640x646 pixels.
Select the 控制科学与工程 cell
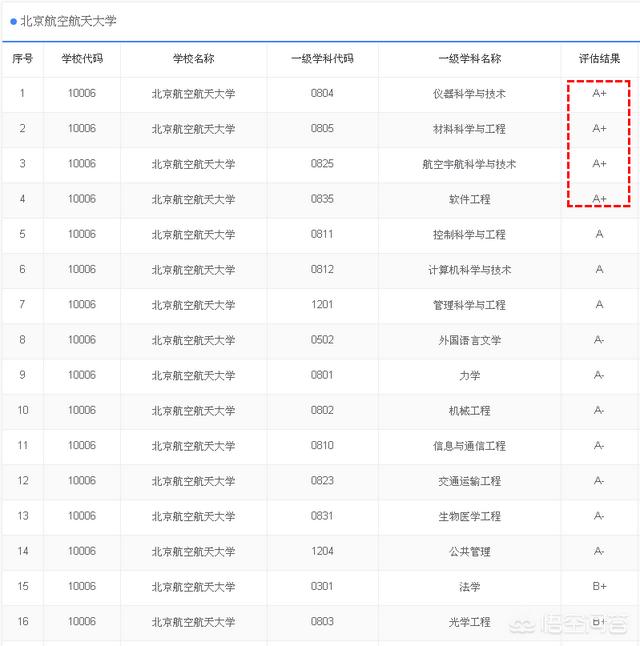(x=469, y=234)
